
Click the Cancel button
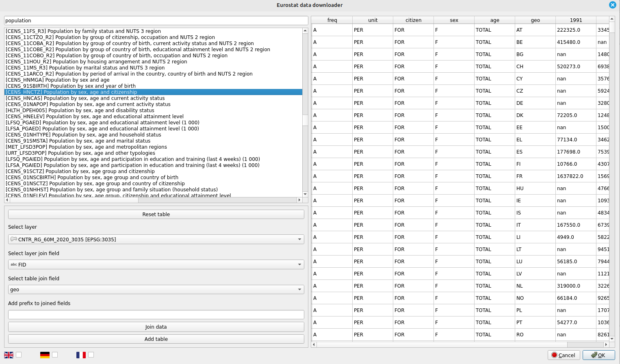pyautogui.click(x=564, y=355)
